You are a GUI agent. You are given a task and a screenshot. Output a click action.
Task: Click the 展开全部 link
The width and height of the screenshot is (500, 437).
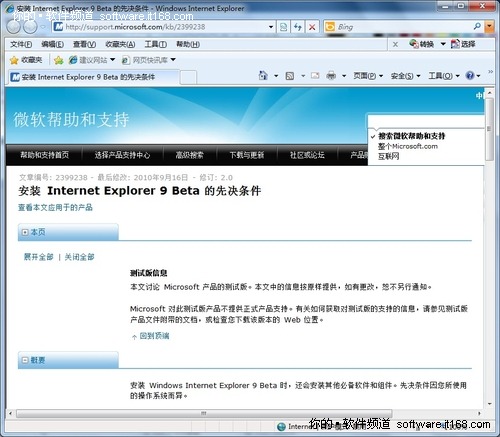click(x=38, y=257)
